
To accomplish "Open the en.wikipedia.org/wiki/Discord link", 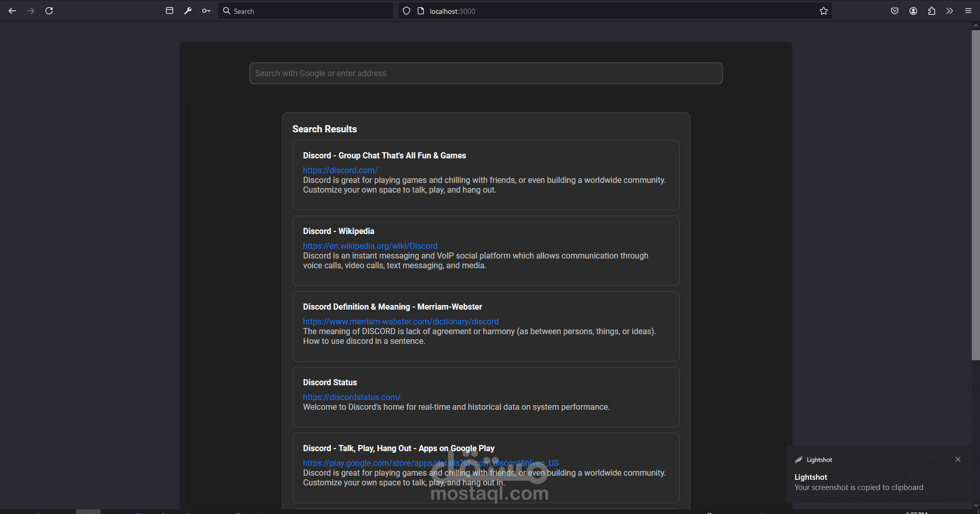I will [x=370, y=246].
